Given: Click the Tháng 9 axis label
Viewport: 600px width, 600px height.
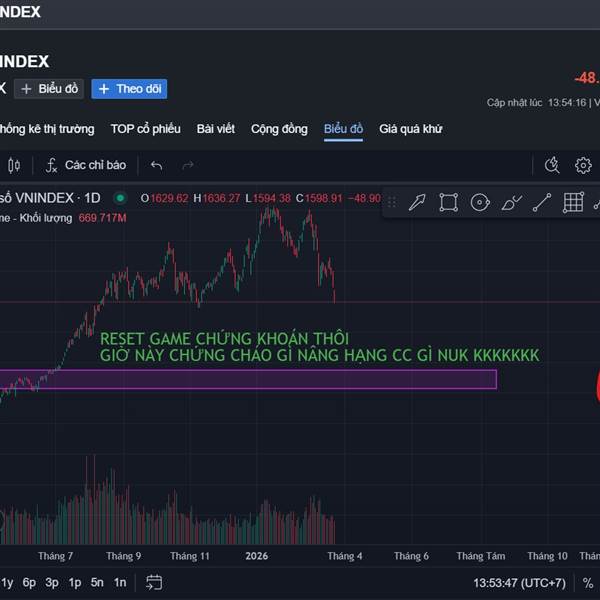Looking at the screenshot, I should point(123,556).
